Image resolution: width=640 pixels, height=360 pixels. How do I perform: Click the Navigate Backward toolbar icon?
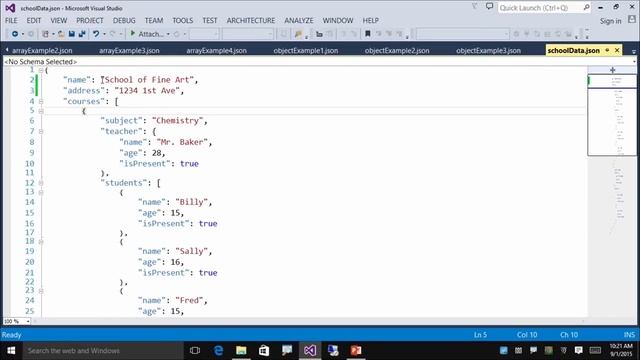(x=15, y=34)
